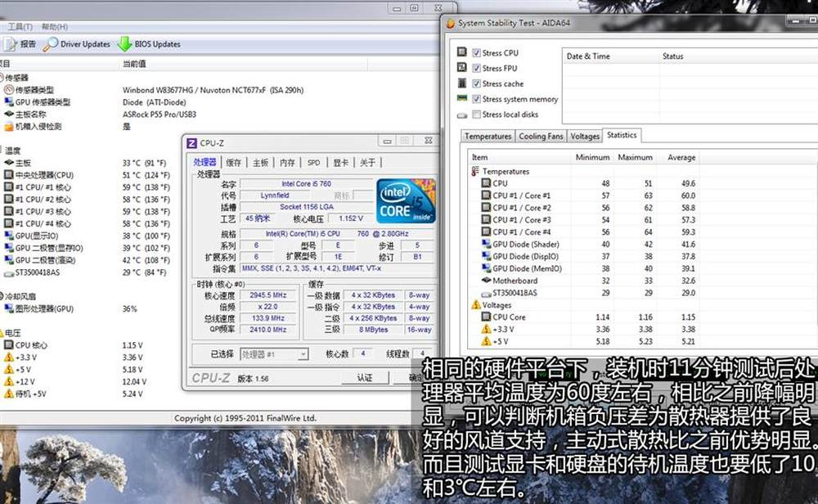Toggle the Stress FPU checkbox
Viewport: 818px width, 504px height.
[476, 68]
